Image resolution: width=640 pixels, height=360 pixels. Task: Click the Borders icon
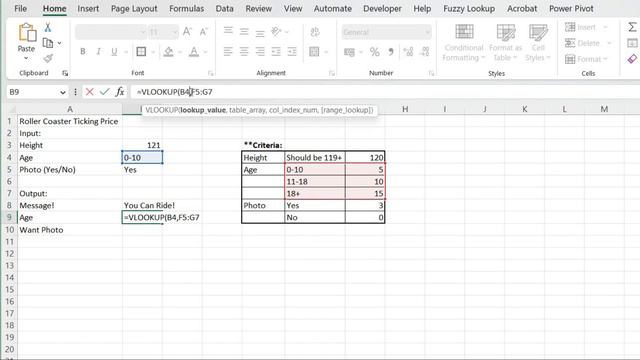click(141, 51)
